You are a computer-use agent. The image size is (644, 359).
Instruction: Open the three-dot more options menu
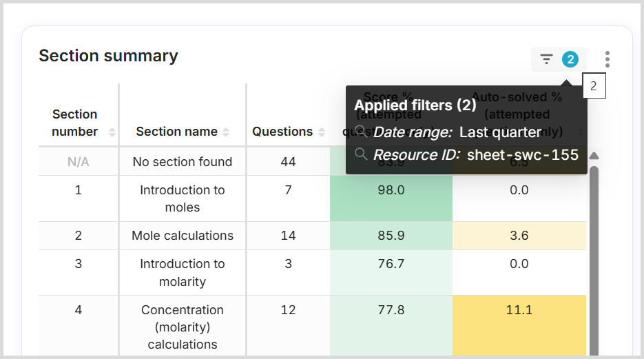[x=607, y=59]
